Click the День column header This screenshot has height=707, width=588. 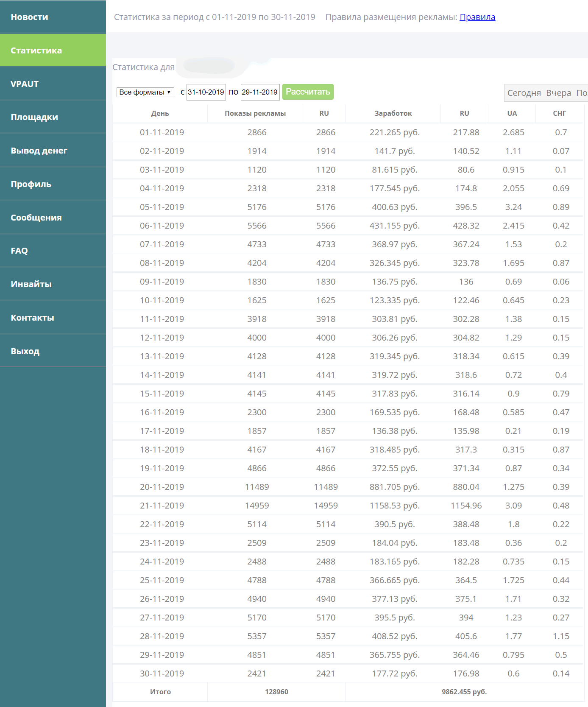160,113
